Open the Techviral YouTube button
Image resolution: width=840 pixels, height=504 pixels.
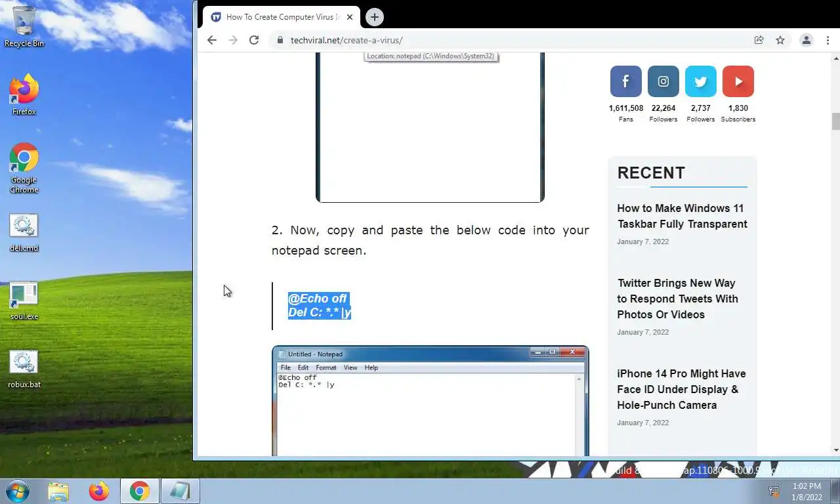pyautogui.click(x=738, y=81)
